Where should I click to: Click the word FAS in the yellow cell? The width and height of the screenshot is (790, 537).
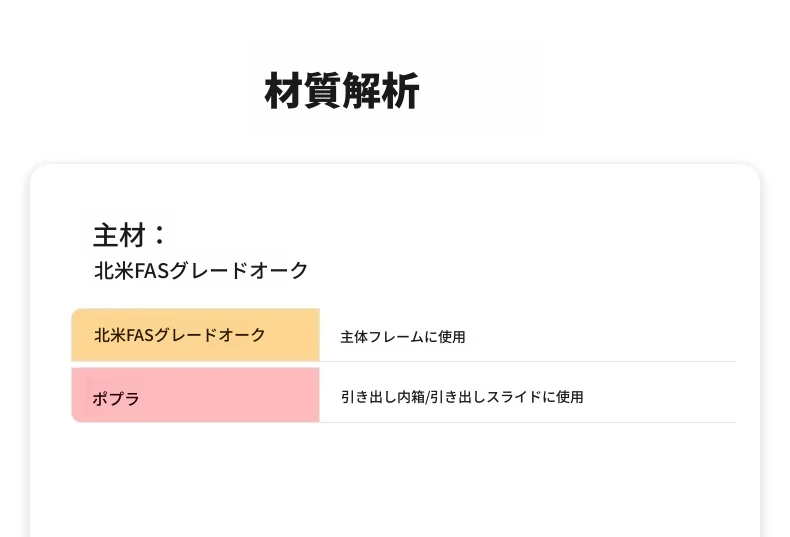[x=139, y=335]
